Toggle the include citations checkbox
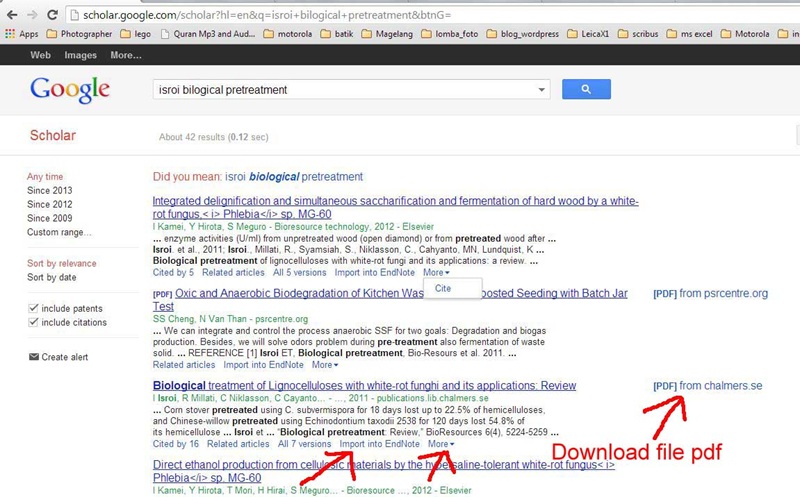 pyautogui.click(x=33, y=322)
